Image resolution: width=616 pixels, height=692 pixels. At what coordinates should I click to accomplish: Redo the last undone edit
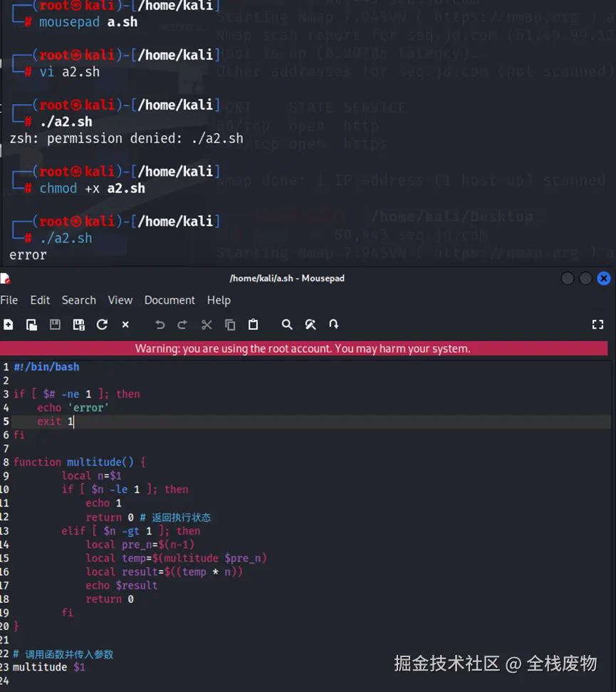182,325
